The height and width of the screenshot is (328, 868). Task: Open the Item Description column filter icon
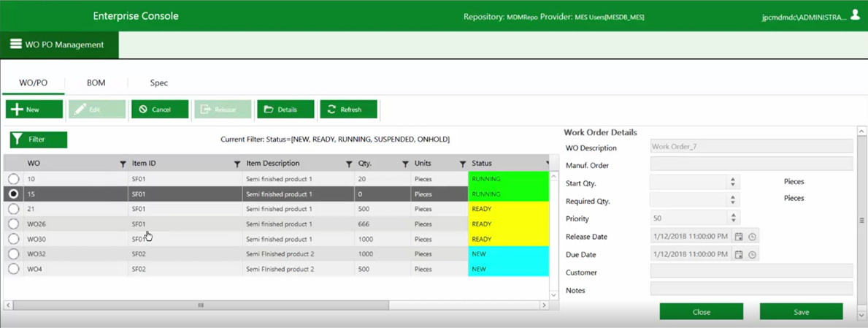click(x=349, y=164)
